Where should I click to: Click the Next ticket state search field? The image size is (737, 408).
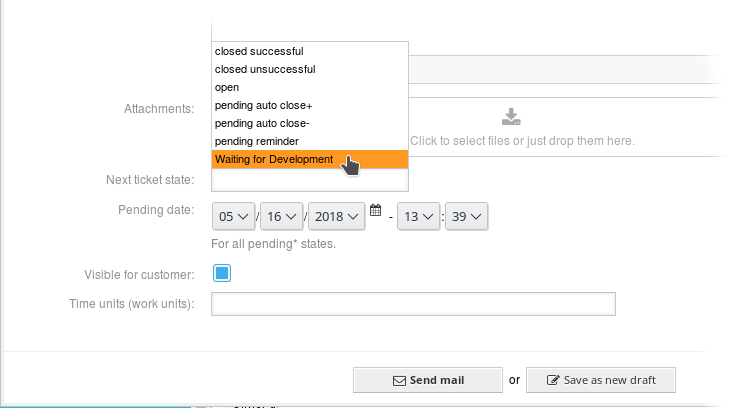310,180
